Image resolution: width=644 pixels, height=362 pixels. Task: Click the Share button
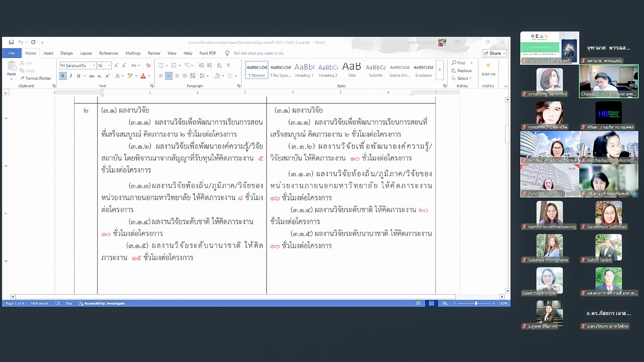[495, 53]
